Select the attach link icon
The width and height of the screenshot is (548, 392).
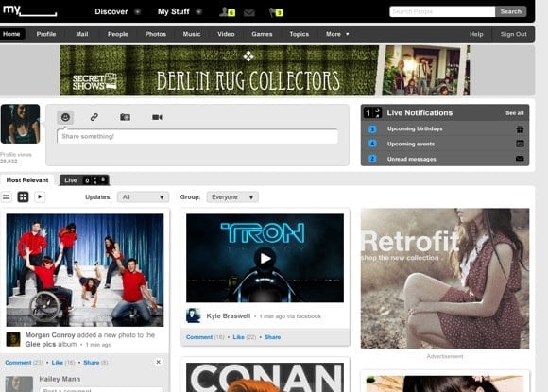tap(94, 117)
